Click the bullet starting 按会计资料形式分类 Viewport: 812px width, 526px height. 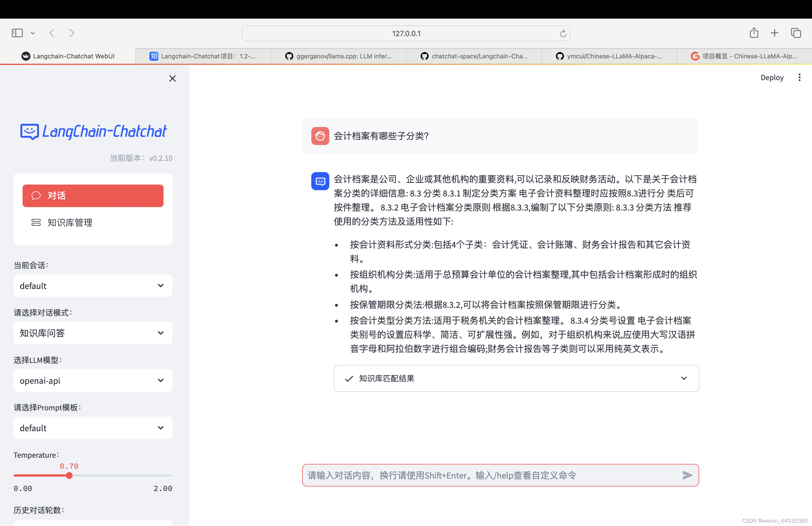pos(520,252)
